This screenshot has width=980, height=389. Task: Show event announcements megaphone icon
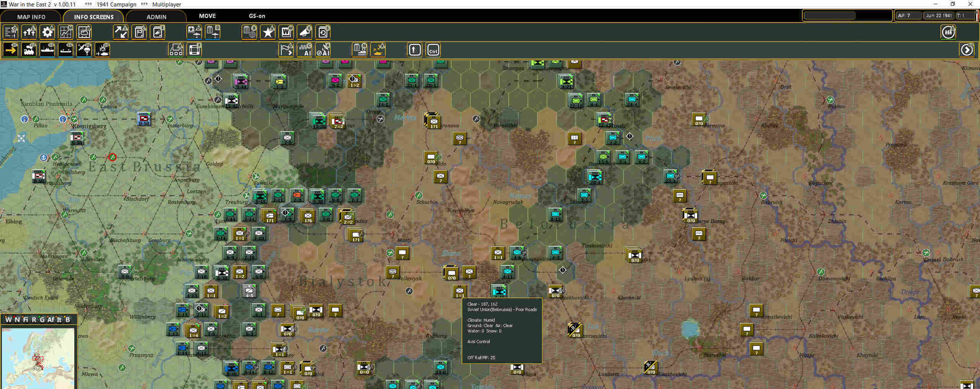[304, 32]
